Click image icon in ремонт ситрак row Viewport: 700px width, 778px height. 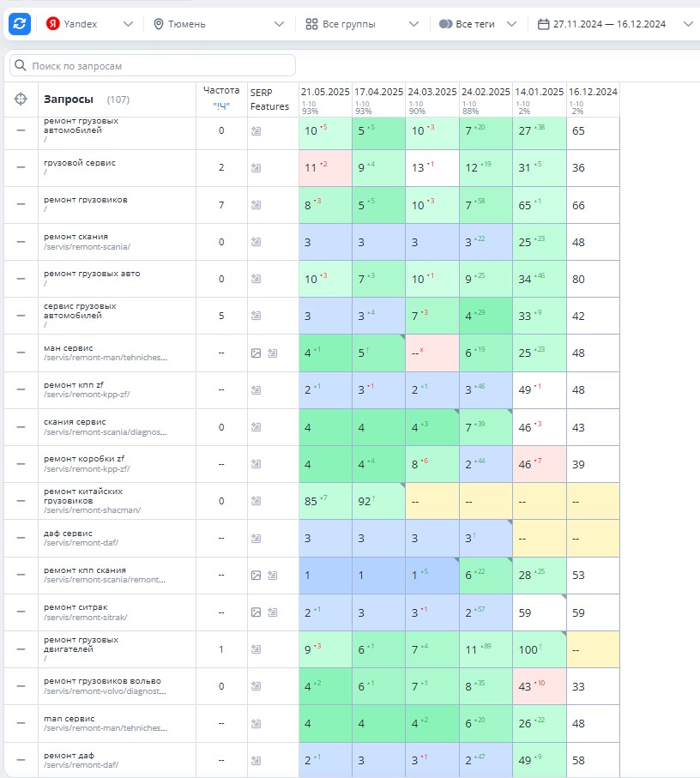(256, 612)
